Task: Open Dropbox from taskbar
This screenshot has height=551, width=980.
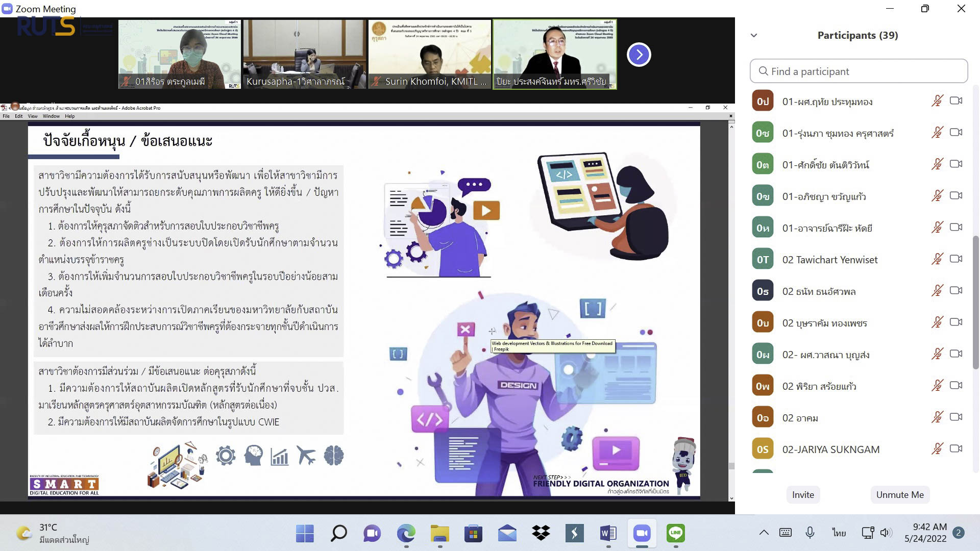Action: click(x=541, y=534)
